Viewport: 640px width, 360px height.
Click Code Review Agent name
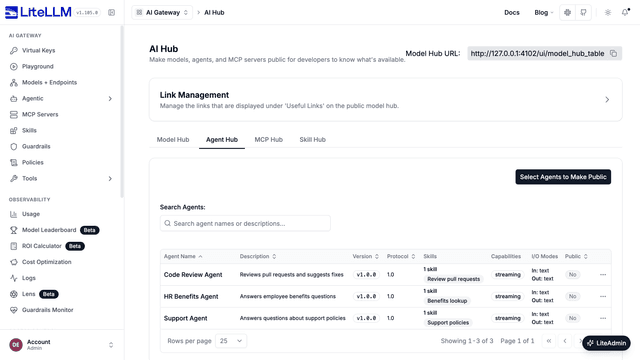pos(193,275)
